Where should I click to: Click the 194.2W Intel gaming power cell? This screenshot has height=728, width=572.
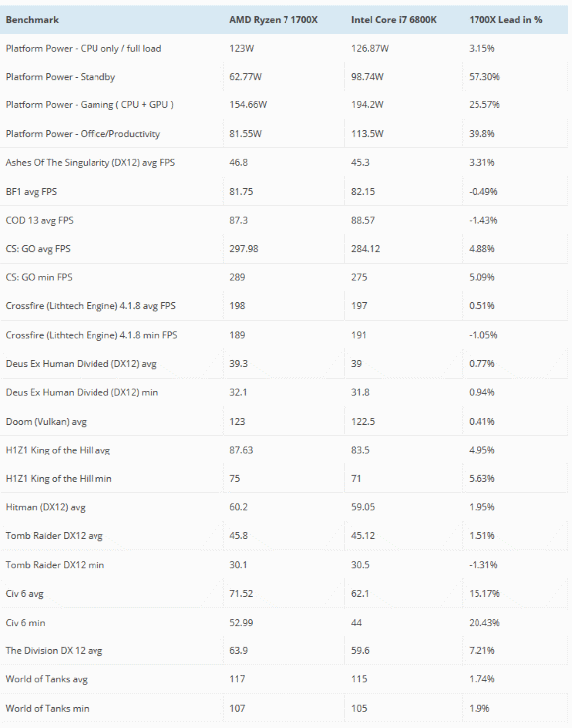(367, 105)
